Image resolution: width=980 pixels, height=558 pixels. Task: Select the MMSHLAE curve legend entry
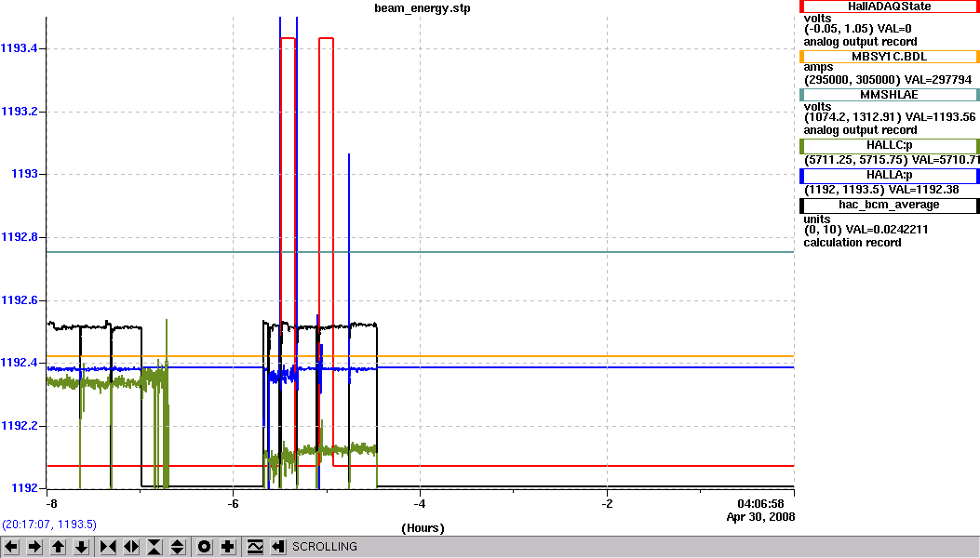[890, 94]
